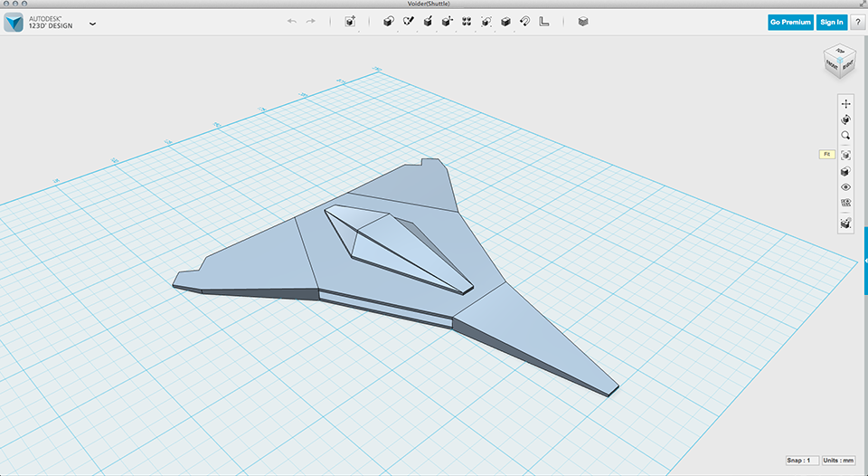Toggle show/hide solids with the eye icon
This screenshot has height=476, width=868.
click(x=845, y=187)
